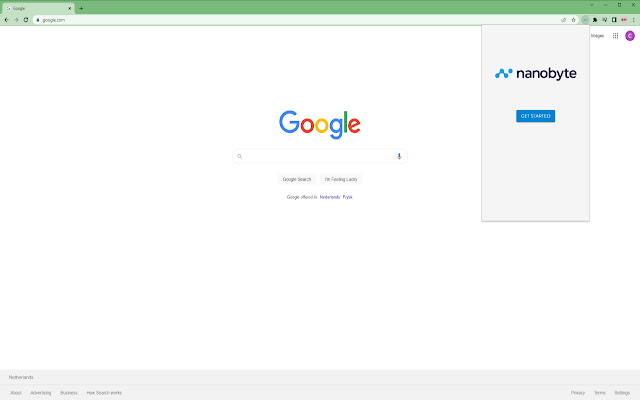Open the Images link
The image size is (640, 400).
pos(597,36)
